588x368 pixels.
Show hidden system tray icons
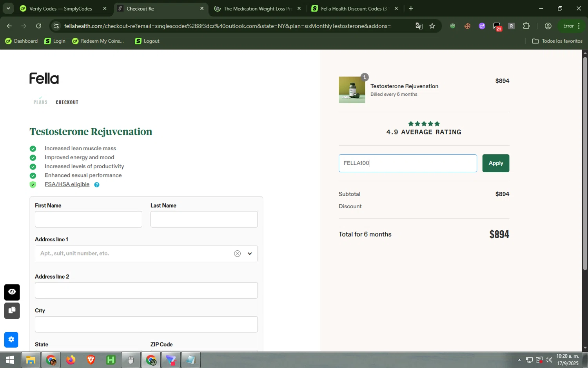click(519, 360)
